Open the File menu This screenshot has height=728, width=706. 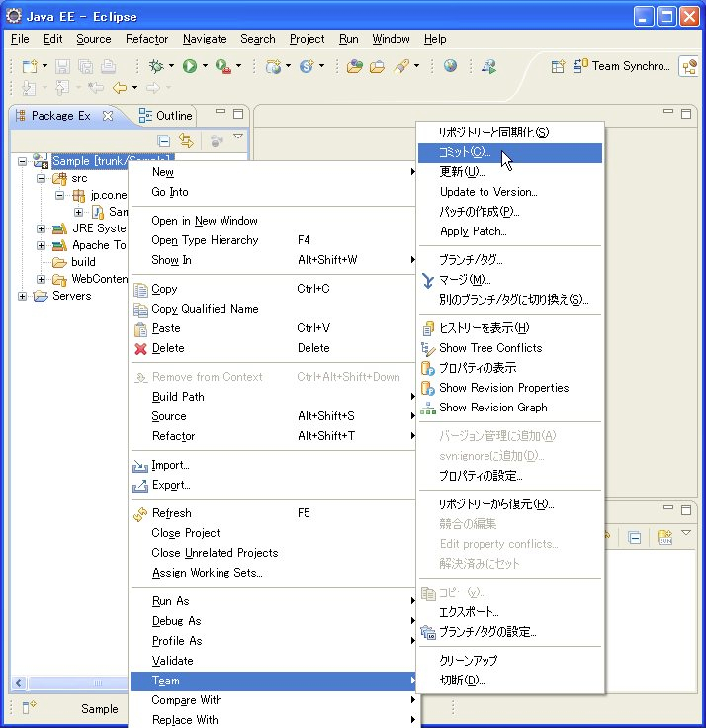[20, 39]
